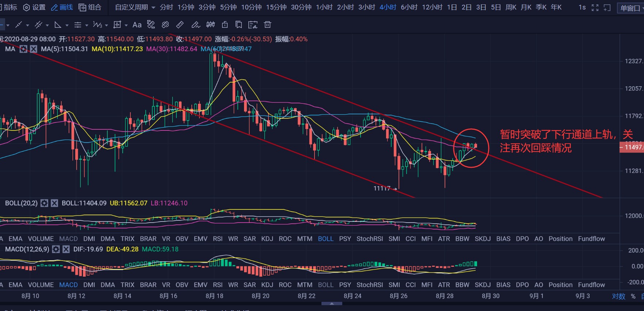Select the wave count 1-2-3 tool

97,25
